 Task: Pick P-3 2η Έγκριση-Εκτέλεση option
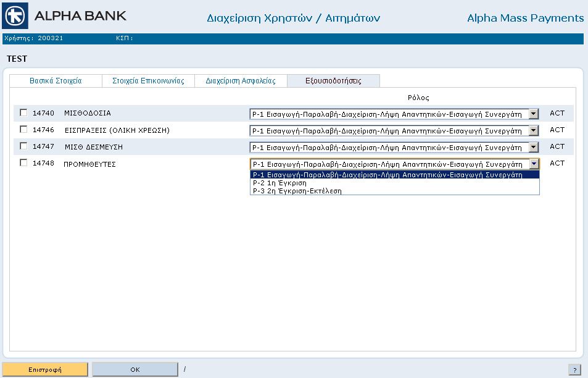[394, 191]
